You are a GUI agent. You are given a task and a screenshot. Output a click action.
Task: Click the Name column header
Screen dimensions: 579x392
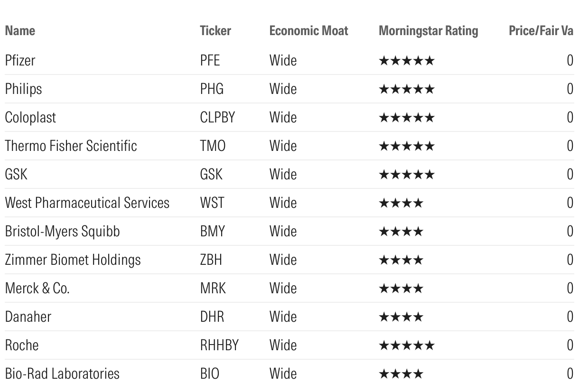point(20,31)
